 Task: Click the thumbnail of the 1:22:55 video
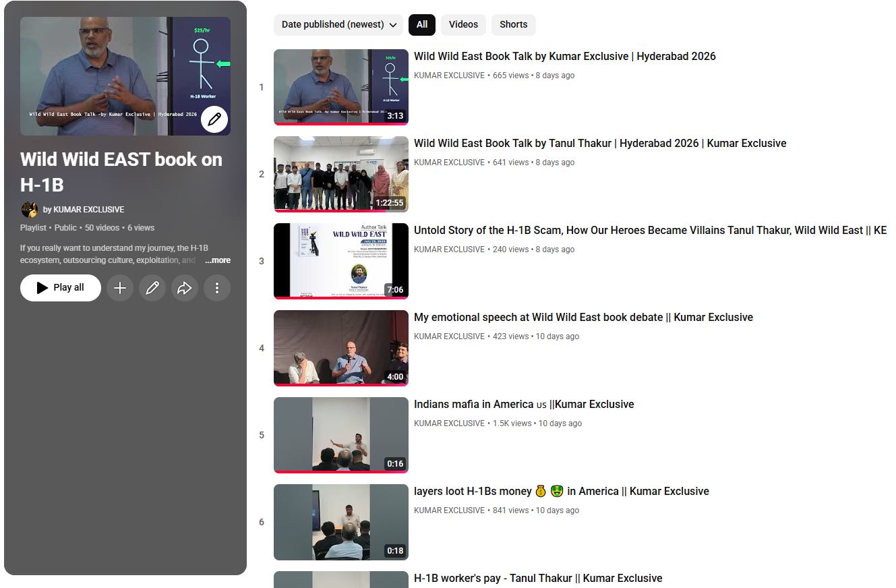click(341, 174)
